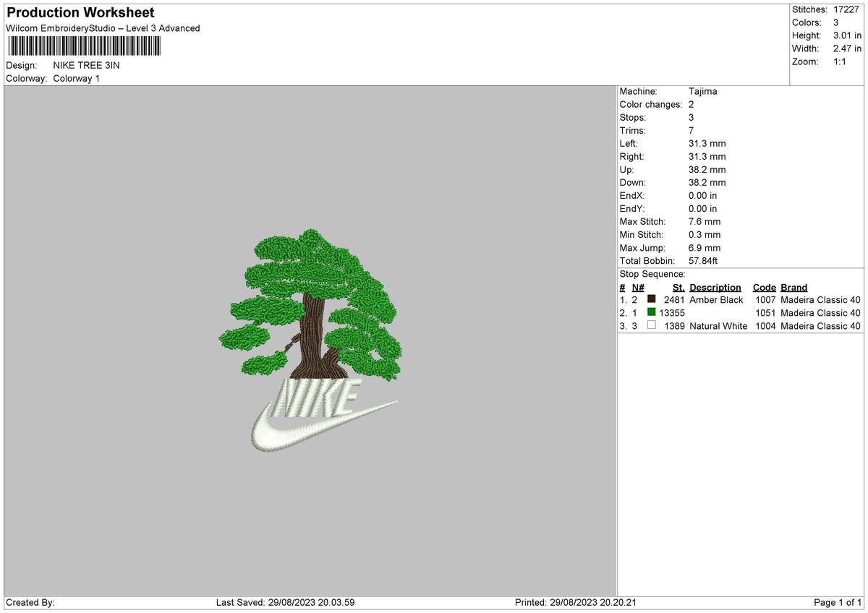
Task: Click the Madeira Classic 40 brand entry
Action: click(x=820, y=300)
